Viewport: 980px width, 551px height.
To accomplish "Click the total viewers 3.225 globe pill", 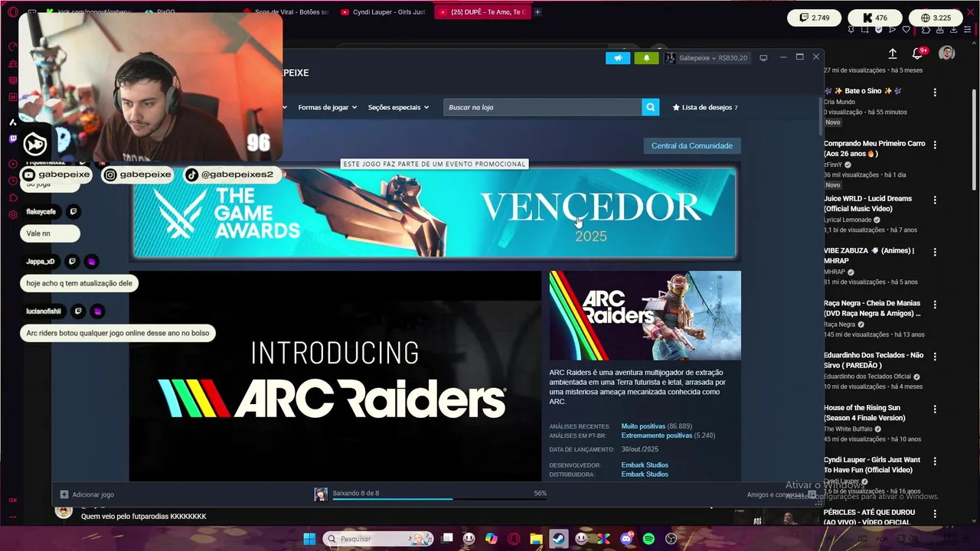I will click(x=936, y=18).
